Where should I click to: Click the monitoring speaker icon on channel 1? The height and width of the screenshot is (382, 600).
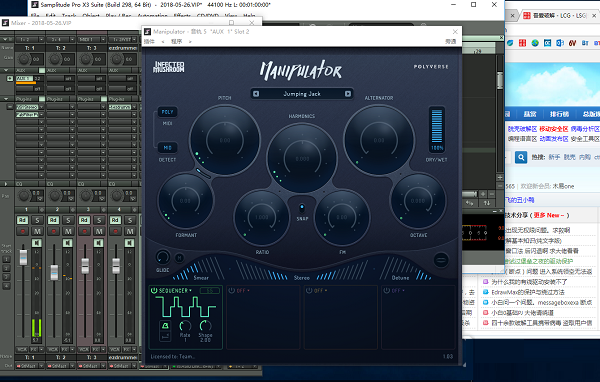pos(37,243)
